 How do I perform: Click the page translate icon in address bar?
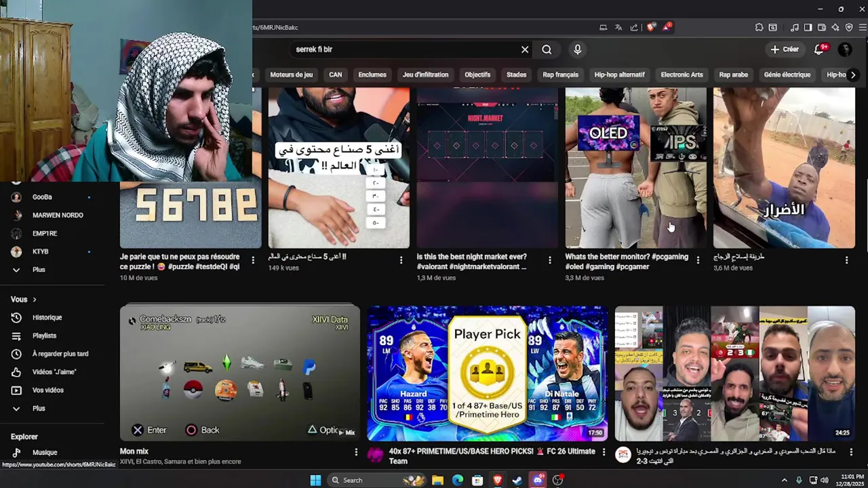point(618,28)
